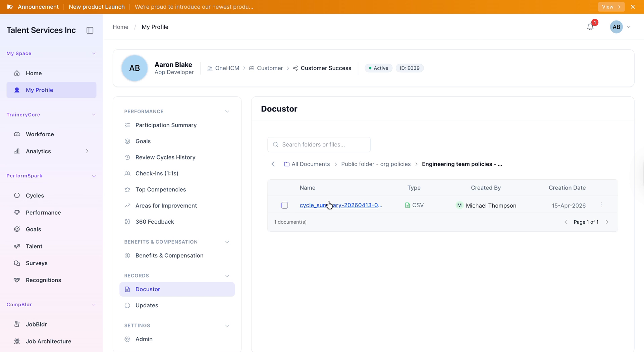Click the AB user avatar
Viewport: 644px width, 352px height.
click(616, 27)
